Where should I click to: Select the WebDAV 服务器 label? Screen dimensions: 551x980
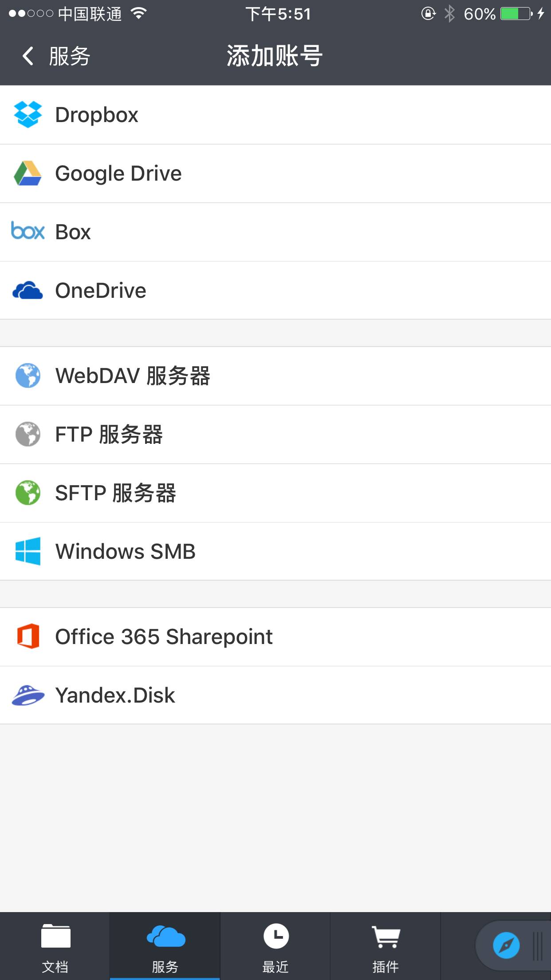(133, 375)
